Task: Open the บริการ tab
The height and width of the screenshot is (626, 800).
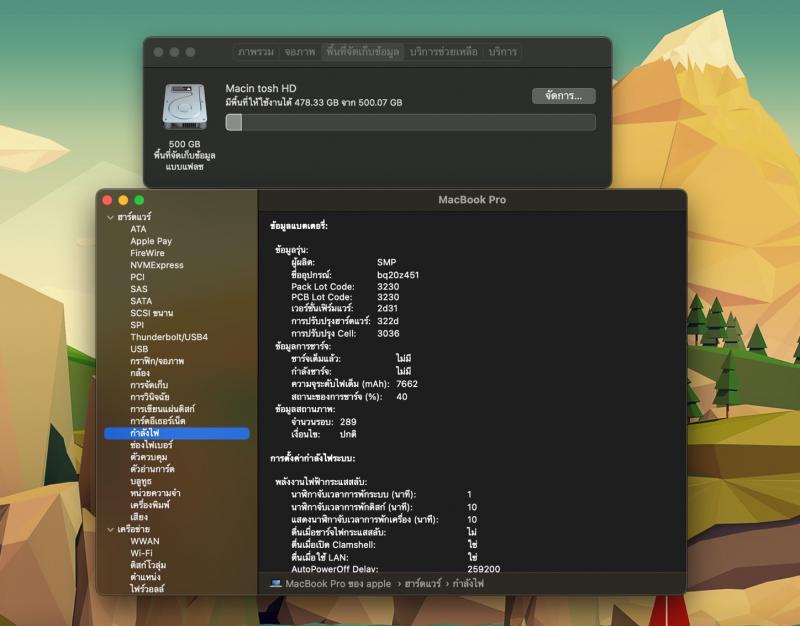Action: pos(503,52)
